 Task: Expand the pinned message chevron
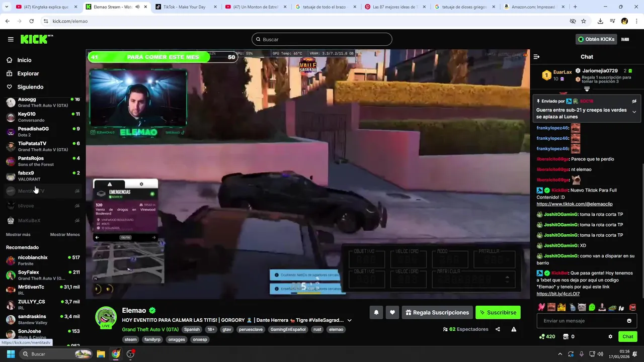coord(634,112)
